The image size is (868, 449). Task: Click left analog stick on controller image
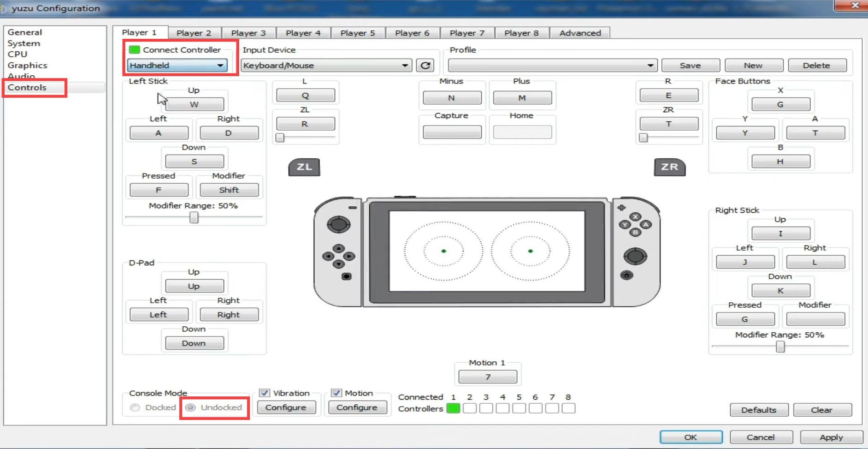click(339, 225)
